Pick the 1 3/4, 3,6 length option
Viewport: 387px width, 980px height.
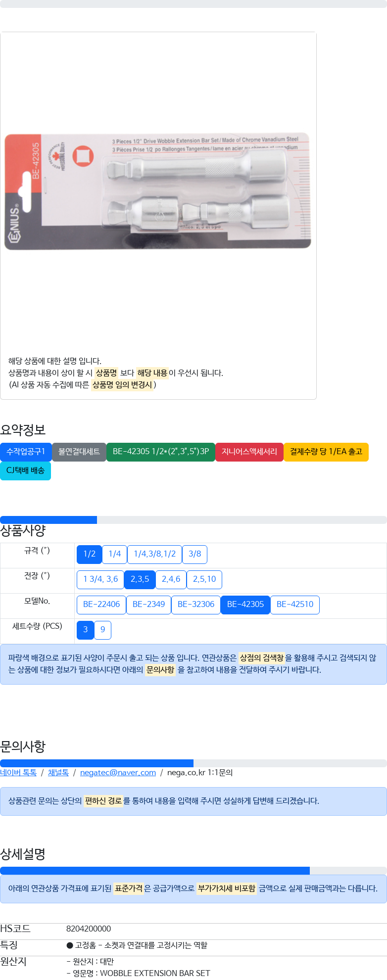pos(100,579)
